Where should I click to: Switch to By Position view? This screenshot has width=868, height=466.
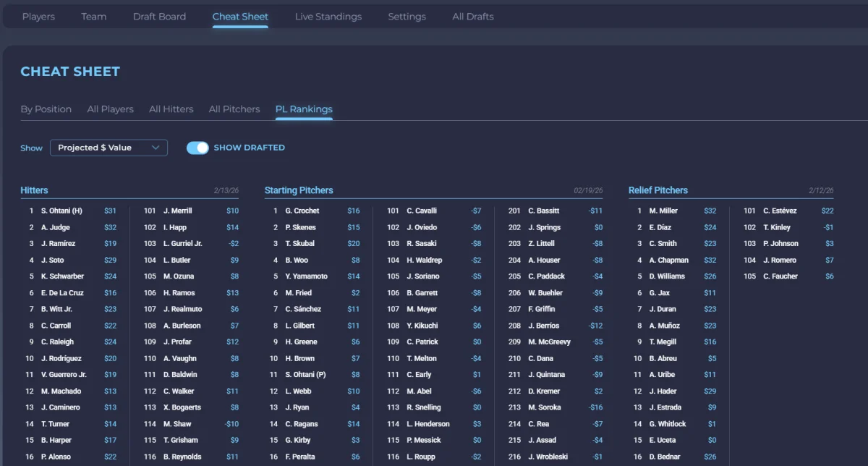pos(46,109)
